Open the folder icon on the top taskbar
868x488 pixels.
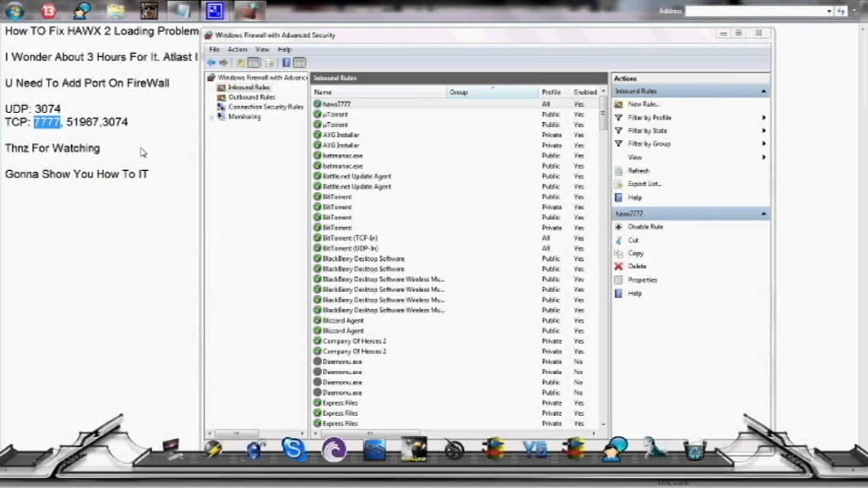(x=116, y=10)
